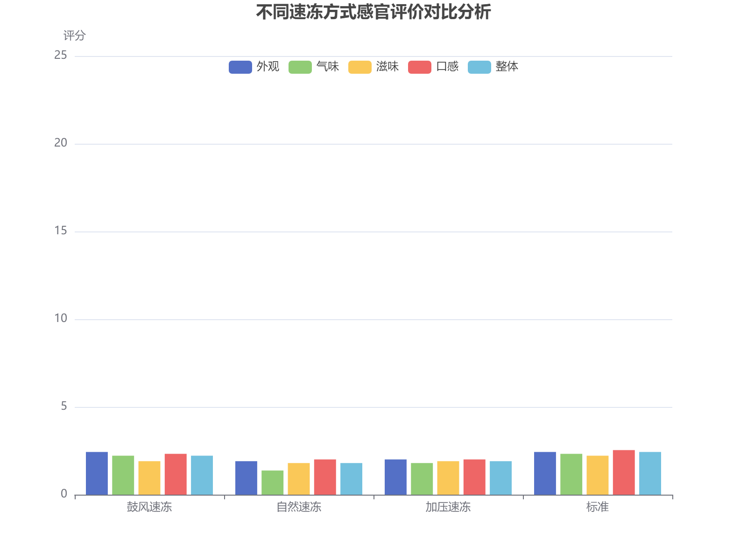Click the red 口感 legend swatch
747x560 pixels.
419,67
